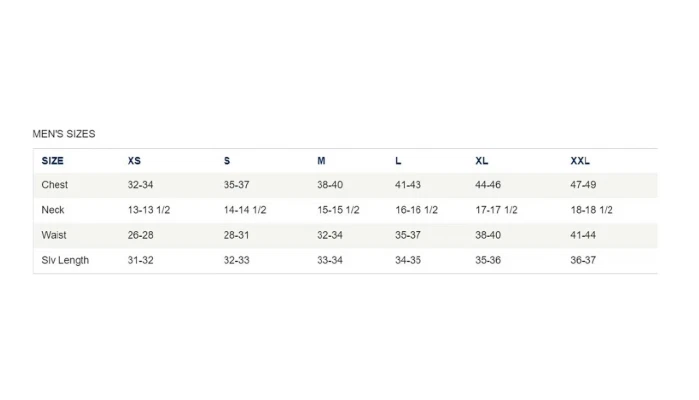
Task: Click the MEN'S SIZES heading
Action: coord(64,134)
